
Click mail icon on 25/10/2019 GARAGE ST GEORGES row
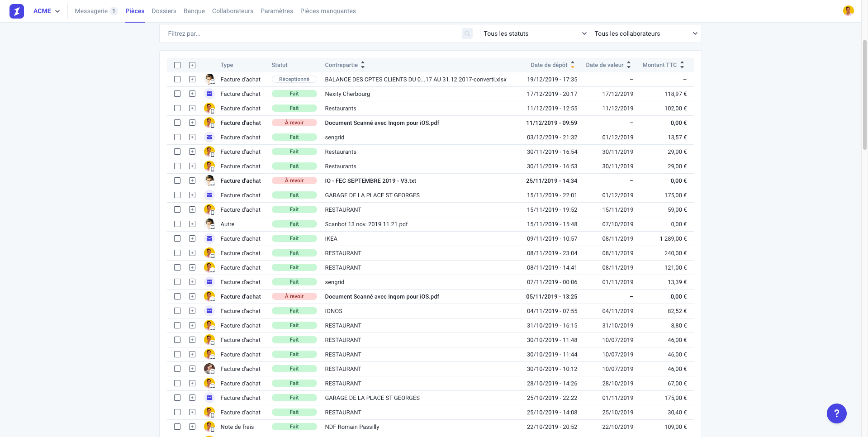(209, 398)
